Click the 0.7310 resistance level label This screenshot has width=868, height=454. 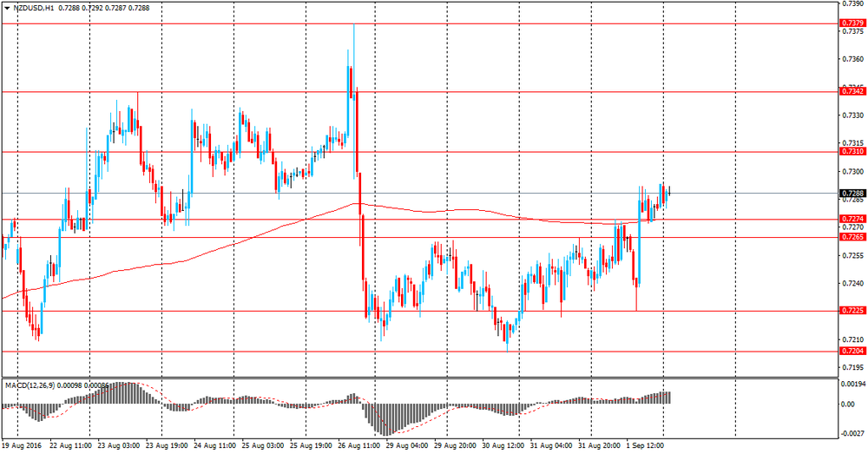click(852, 151)
